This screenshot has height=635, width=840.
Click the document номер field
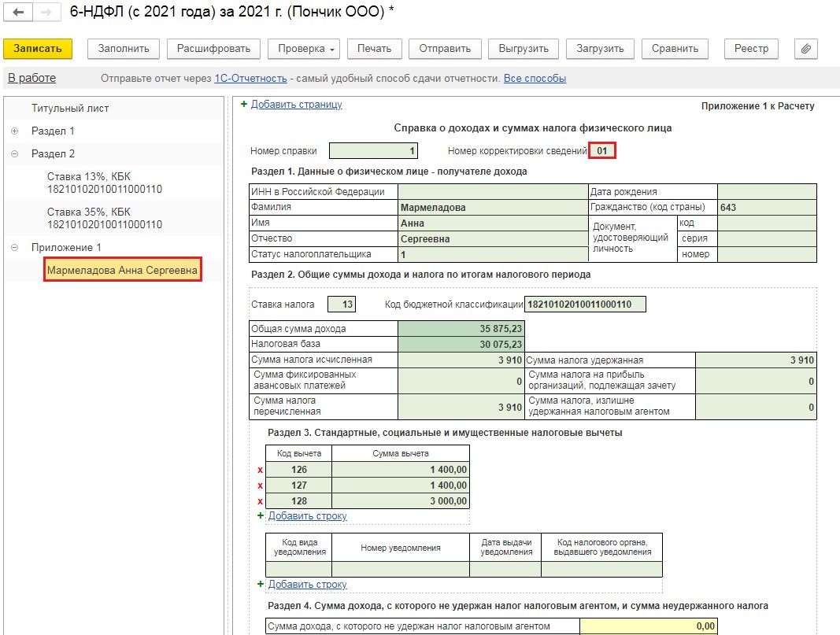767,255
